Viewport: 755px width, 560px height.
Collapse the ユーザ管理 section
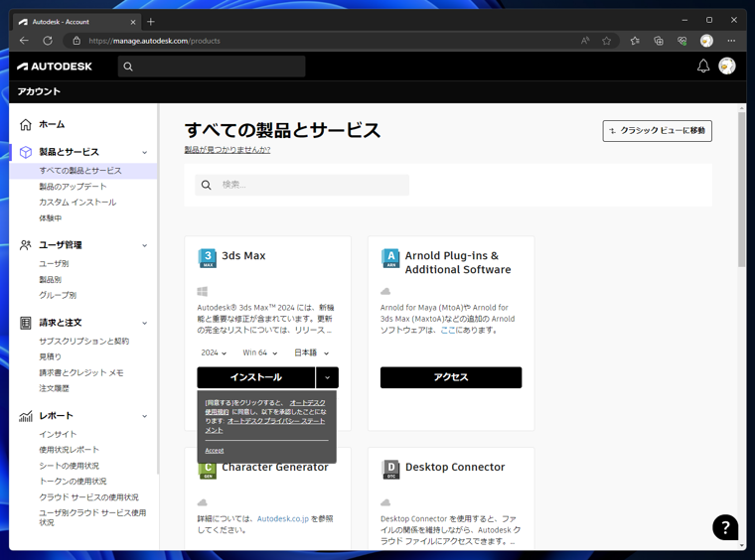tap(144, 245)
